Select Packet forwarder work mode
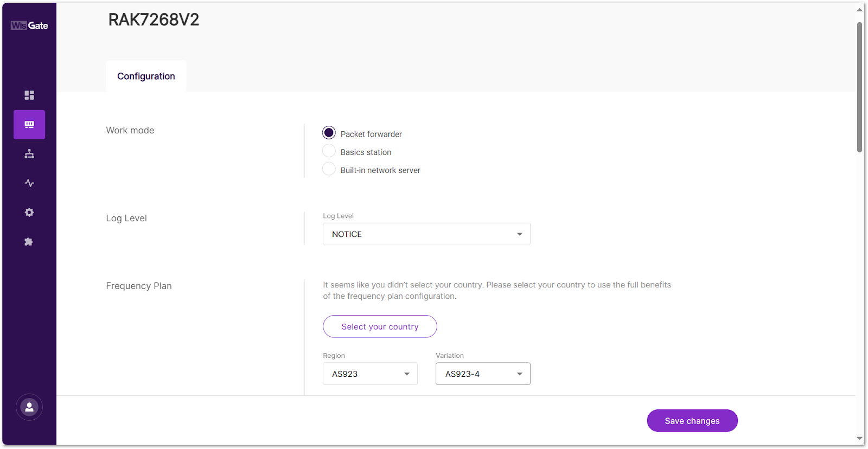This screenshot has width=868, height=449. [329, 133]
